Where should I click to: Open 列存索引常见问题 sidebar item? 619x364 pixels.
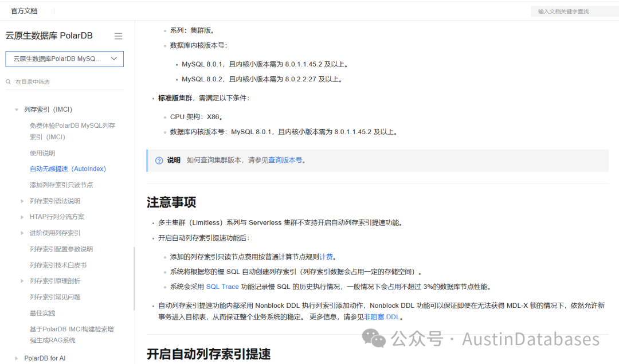(x=55, y=297)
